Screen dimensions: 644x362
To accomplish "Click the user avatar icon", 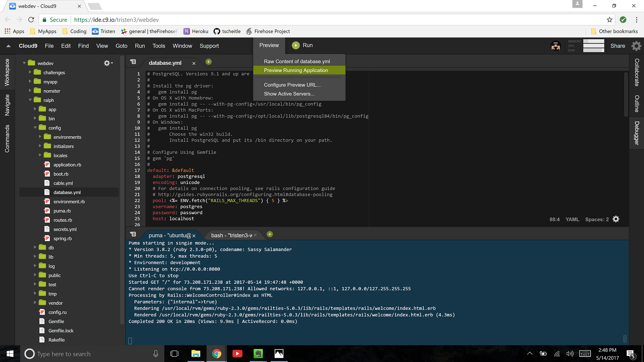I will (x=555, y=46).
